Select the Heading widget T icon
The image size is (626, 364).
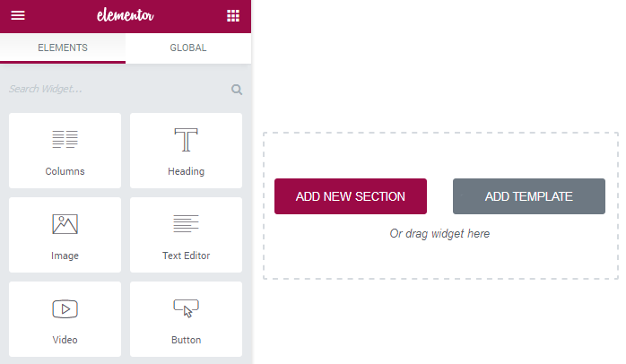(186, 140)
